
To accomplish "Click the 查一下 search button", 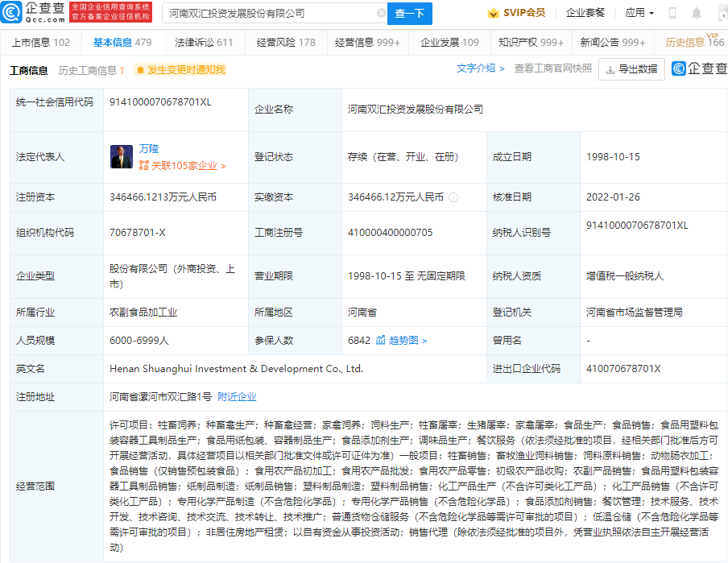I will (411, 14).
